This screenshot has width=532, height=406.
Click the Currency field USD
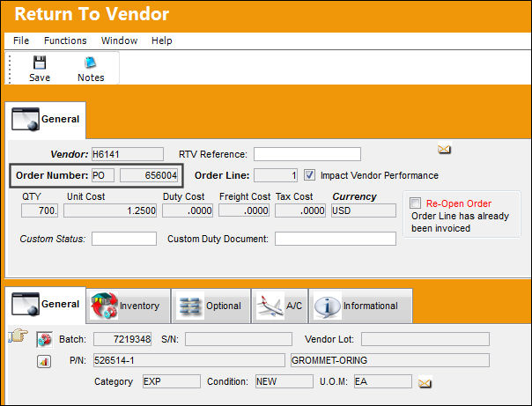[x=364, y=210]
